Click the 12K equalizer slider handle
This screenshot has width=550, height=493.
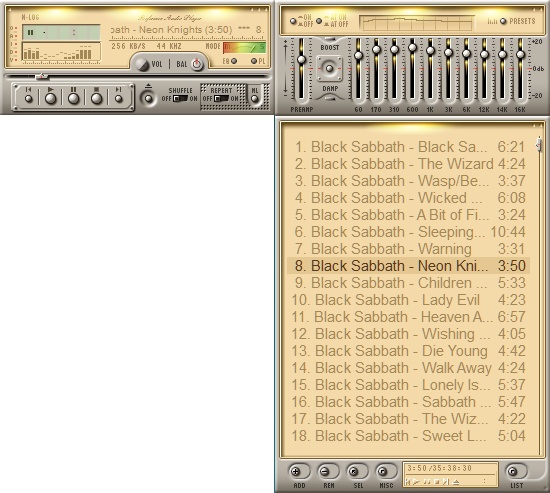(x=484, y=54)
